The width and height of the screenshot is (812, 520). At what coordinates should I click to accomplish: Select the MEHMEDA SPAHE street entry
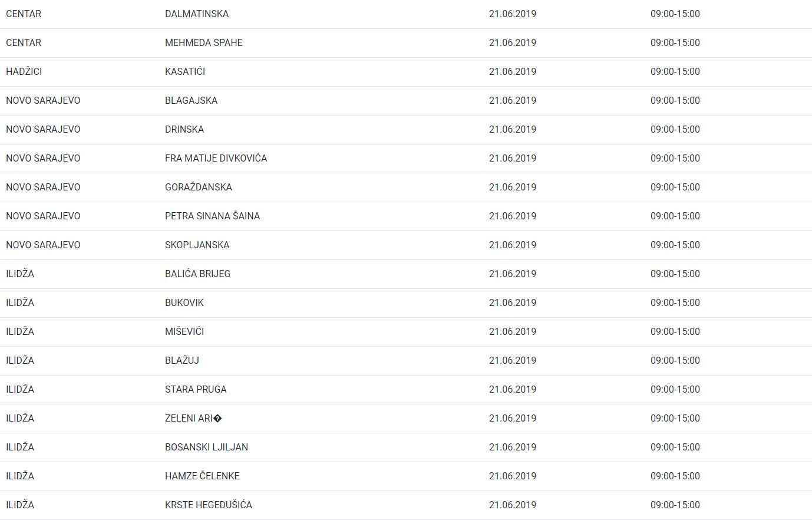tap(204, 42)
